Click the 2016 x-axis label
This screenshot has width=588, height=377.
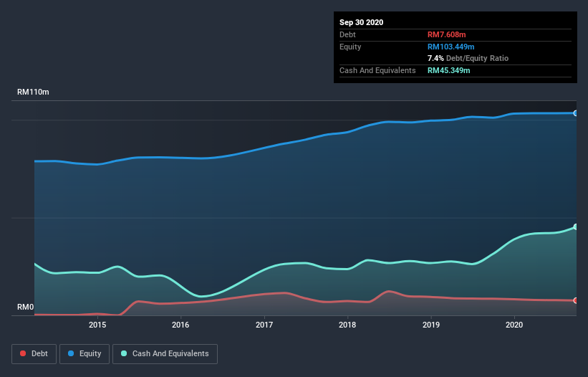(x=180, y=325)
